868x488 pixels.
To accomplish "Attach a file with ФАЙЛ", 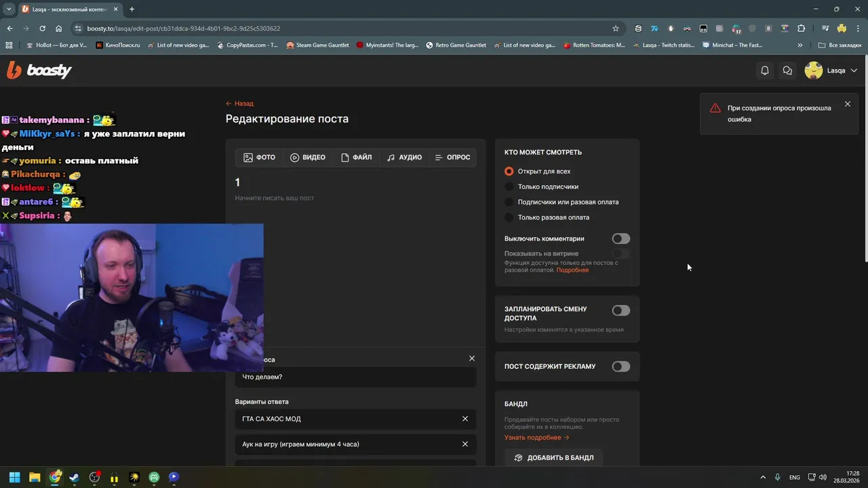I will [x=357, y=157].
